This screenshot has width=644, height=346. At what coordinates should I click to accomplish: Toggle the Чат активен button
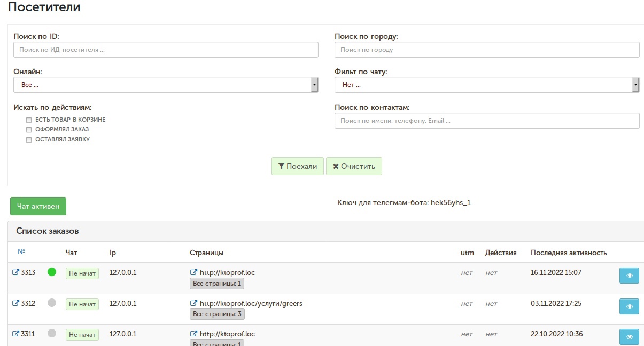coord(38,206)
